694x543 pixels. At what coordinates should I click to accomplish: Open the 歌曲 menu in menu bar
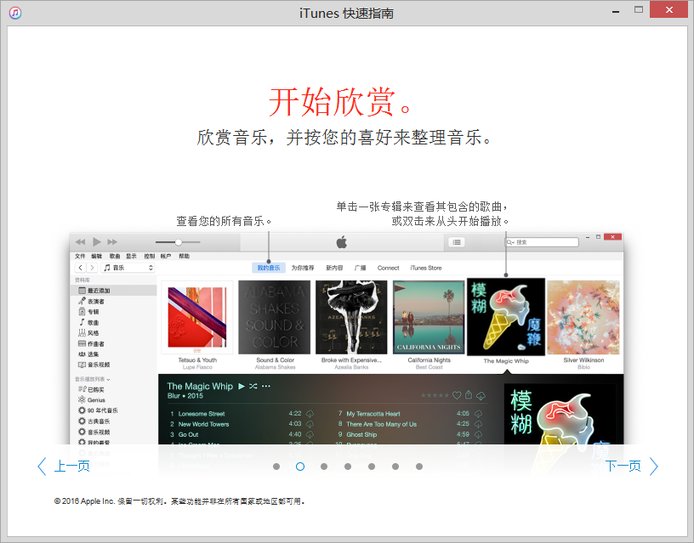[115, 256]
